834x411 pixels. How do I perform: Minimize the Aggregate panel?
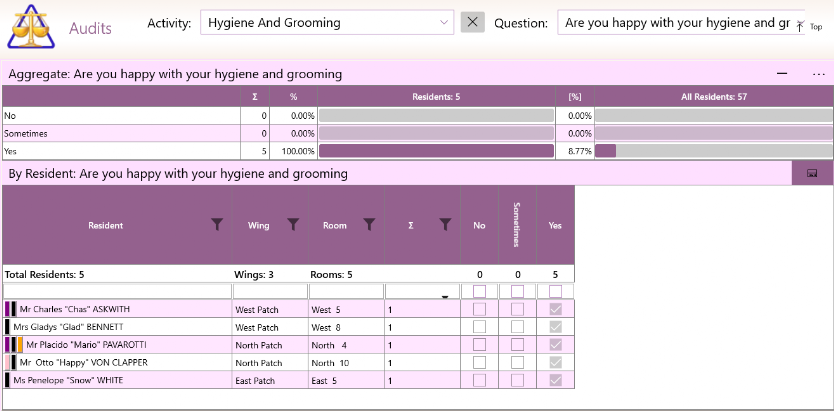pyautogui.click(x=782, y=74)
